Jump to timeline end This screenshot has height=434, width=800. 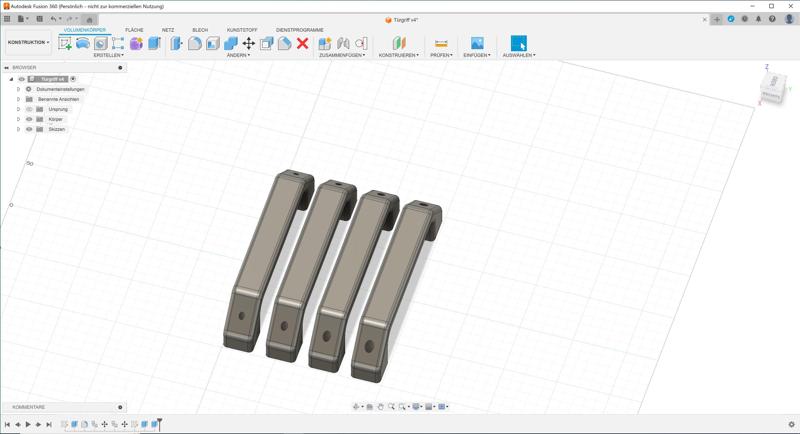click(49, 424)
